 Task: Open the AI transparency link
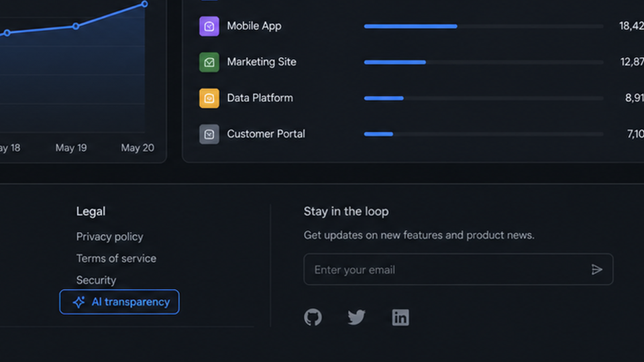pyautogui.click(x=119, y=302)
